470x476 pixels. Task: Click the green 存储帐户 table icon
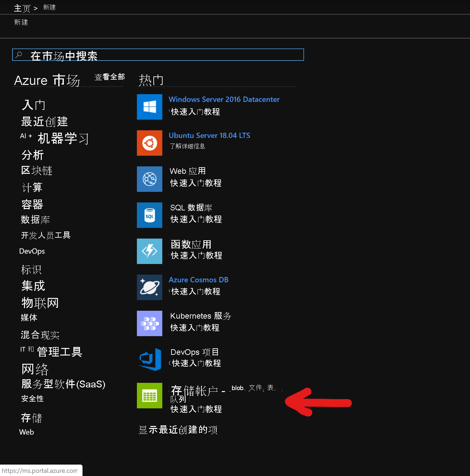149,396
